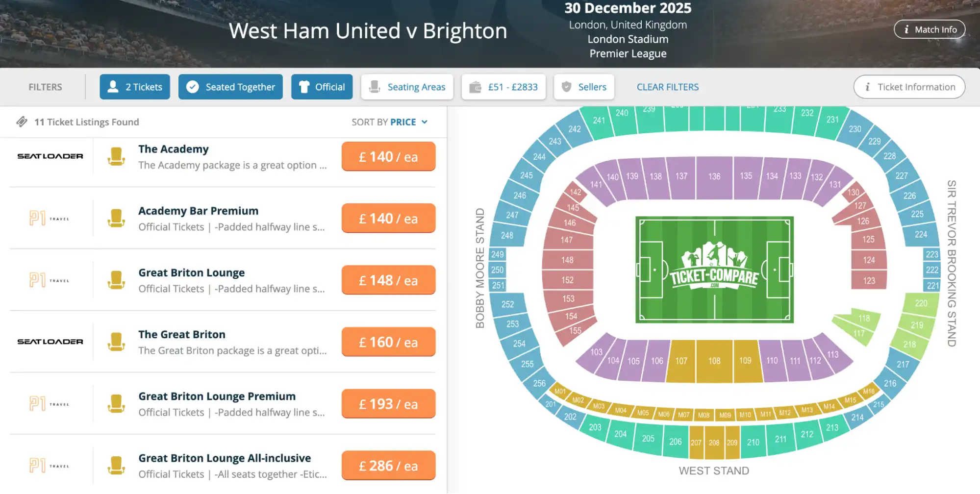The image size is (980, 494).
Task: Select section 108 on the stadium map
Action: (x=715, y=360)
